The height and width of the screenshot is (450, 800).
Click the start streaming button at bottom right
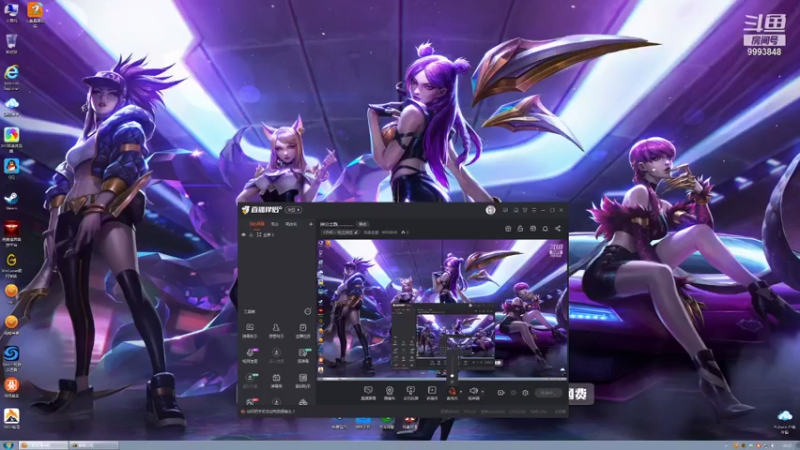[x=548, y=393]
